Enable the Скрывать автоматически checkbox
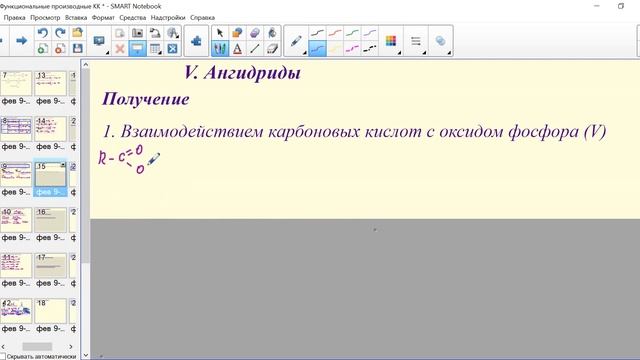Viewport: 640px width, 360px height. pos(2,357)
